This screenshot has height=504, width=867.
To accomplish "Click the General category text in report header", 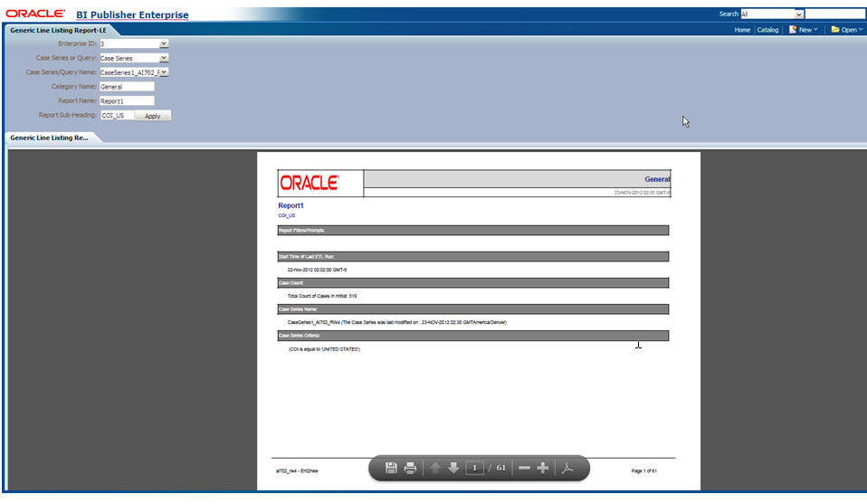I will click(x=657, y=179).
